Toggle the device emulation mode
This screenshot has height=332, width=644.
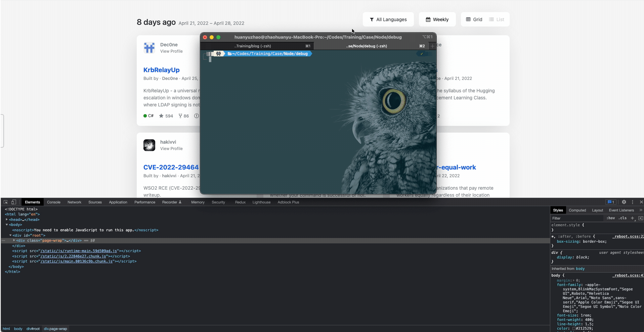(x=13, y=202)
